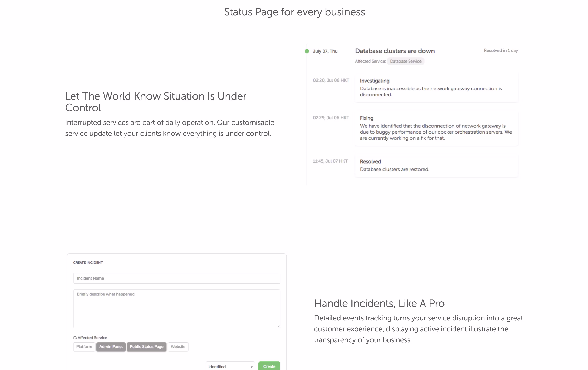Screen dimensions: 588x370
Task: Click the description textarea resize handle
Action: click(x=279, y=326)
